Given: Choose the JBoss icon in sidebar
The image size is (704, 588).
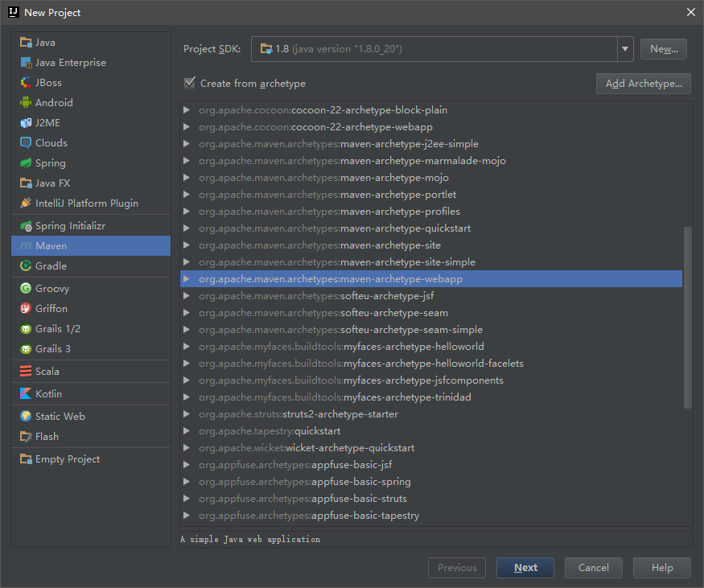Looking at the screenshot, I should pos(26,83).
